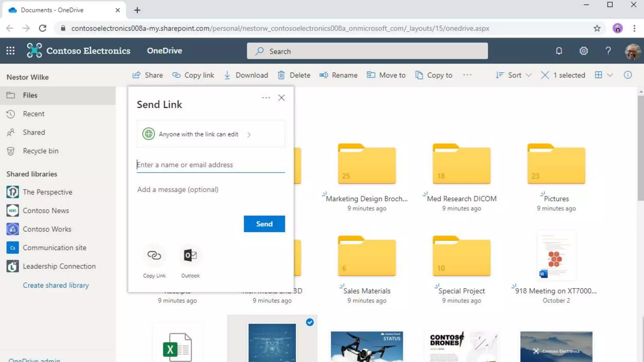Clear selection with the 1 selected X
Image resolution: width=644 pixels, height=362 pixels.
click(545, 75)
